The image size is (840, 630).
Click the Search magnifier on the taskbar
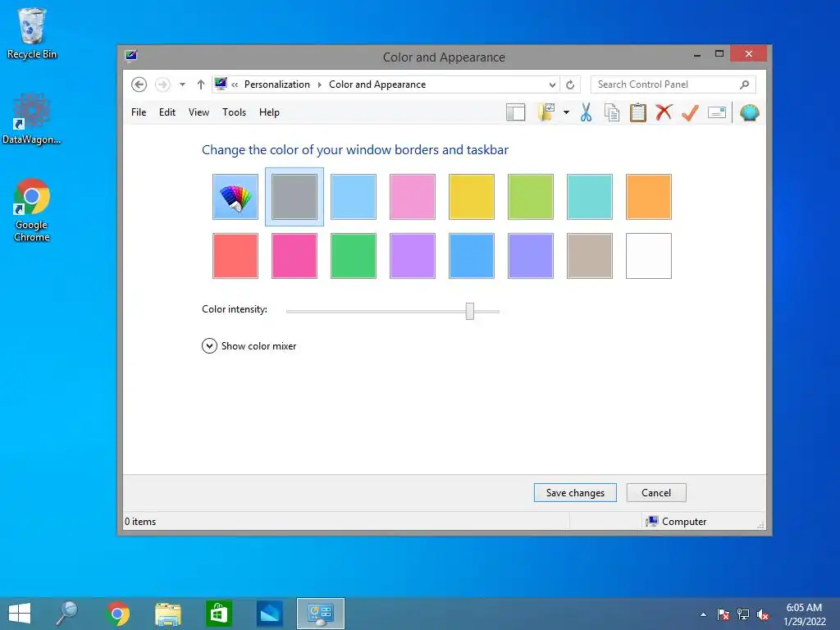pos(67,614)
